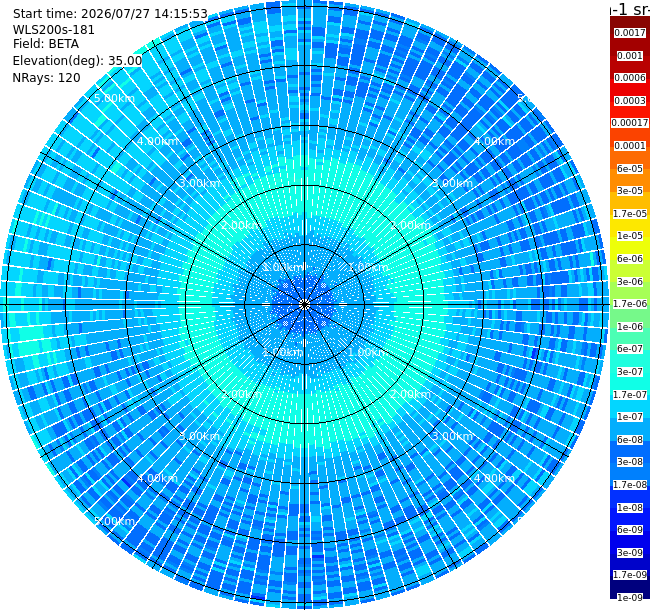Click the Field: BETA label

point(46,44)
